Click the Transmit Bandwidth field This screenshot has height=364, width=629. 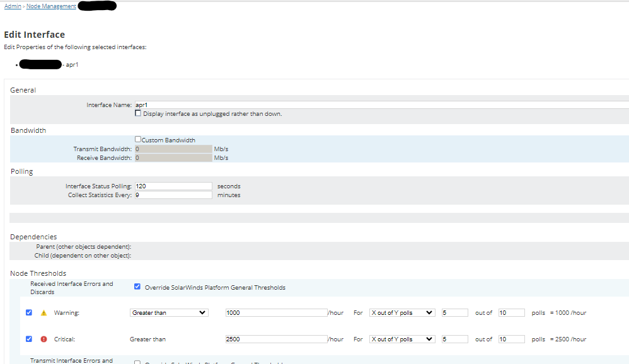click(173, 149)
